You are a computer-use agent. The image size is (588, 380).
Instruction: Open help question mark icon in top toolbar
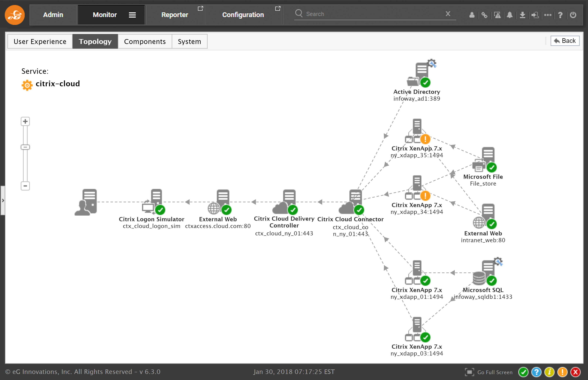560,15
